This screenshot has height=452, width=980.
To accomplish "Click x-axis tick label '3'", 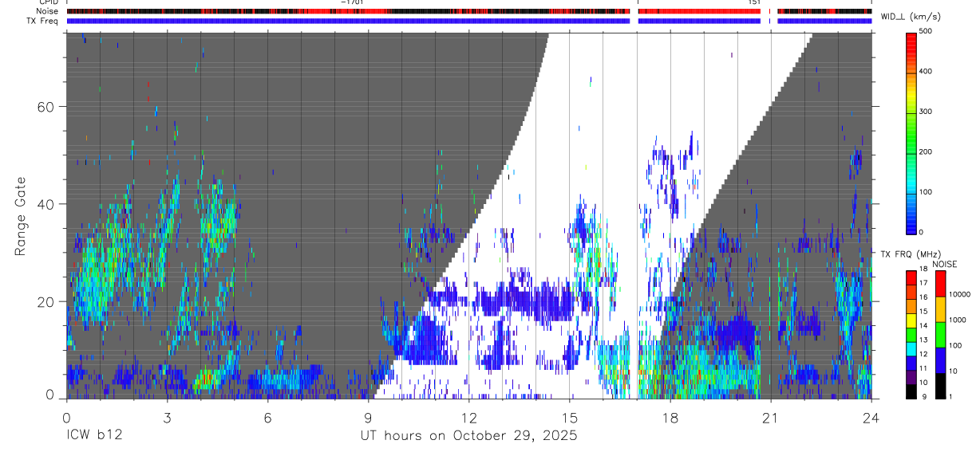I will click(x=167, y=417).
